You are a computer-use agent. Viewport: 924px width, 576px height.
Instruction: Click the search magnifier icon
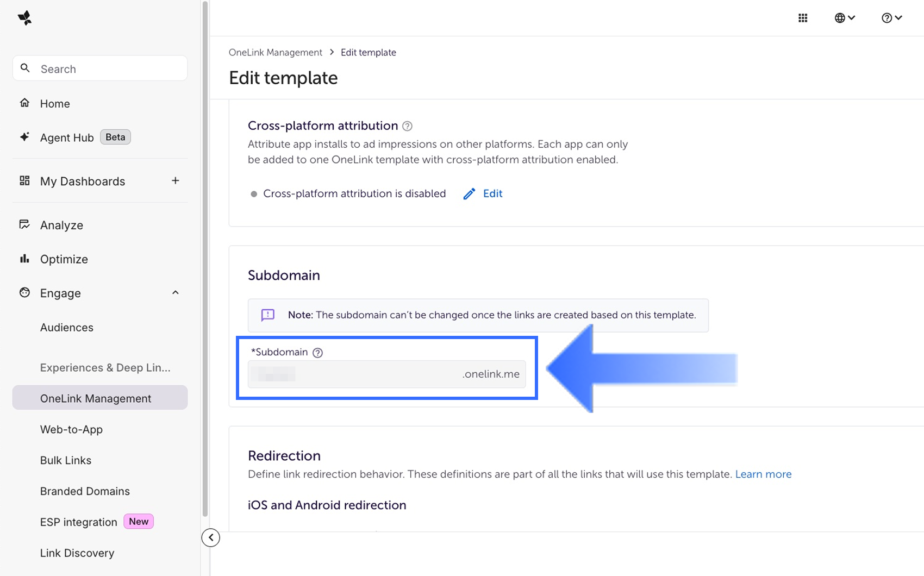pos(25,68)
